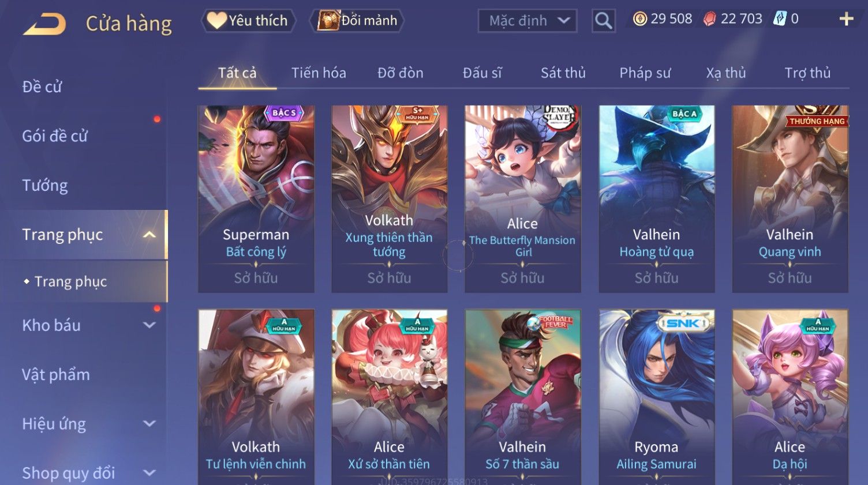This screenshot has width=868, height=485.
Task: Tap the plus icon to add currency
Action: (846, 19)
